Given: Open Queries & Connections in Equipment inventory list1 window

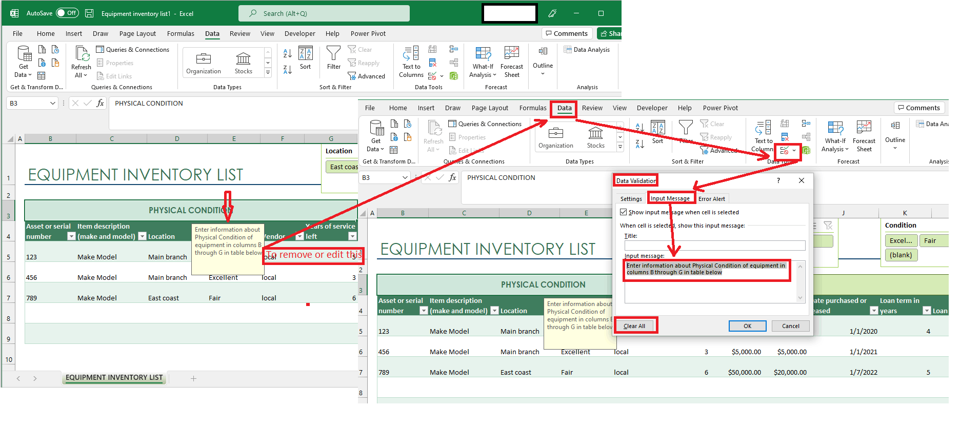Looking at the screenshot, I should point(133,50).
